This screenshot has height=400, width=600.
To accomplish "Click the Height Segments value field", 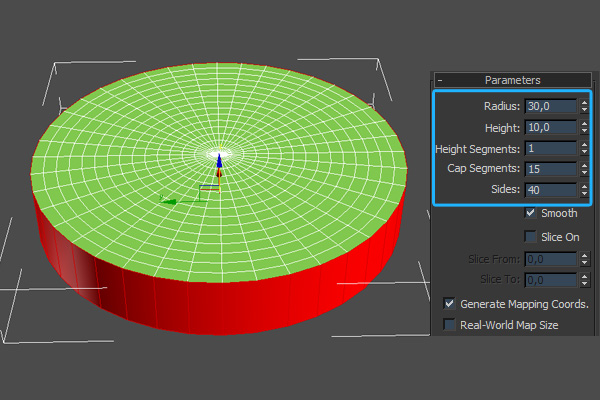I will point(550,149).
